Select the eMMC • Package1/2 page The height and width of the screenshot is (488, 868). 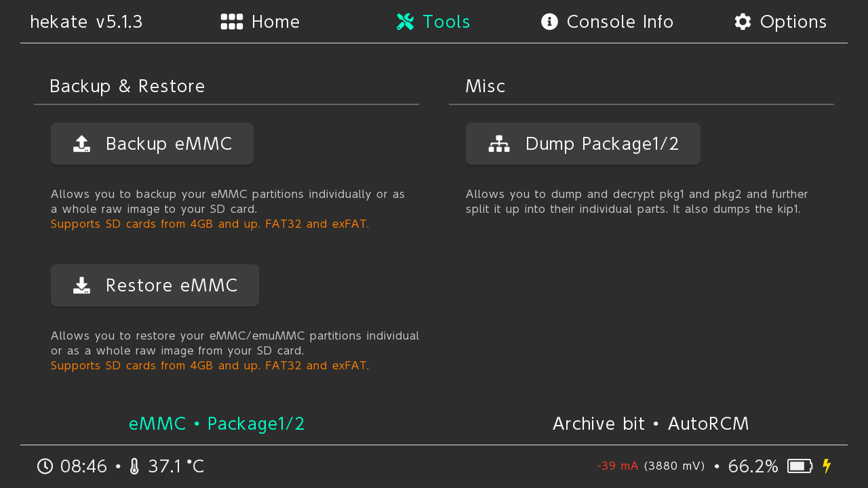point(217,424)
